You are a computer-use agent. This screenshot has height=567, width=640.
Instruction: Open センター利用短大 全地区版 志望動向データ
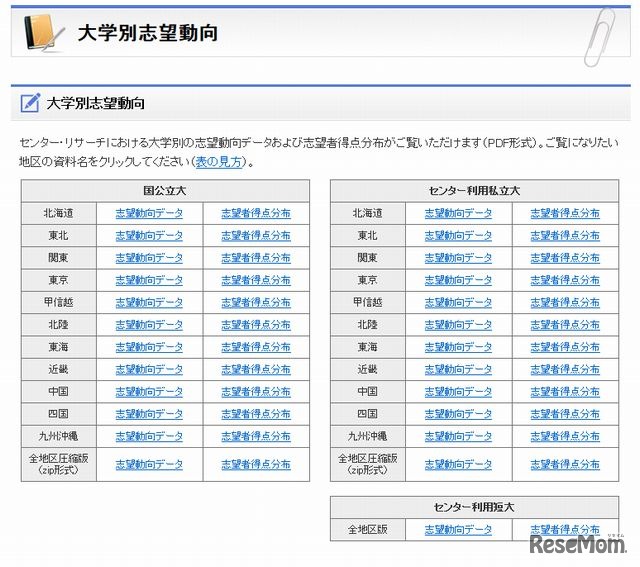pyautogui.click(x=458, y=530)
